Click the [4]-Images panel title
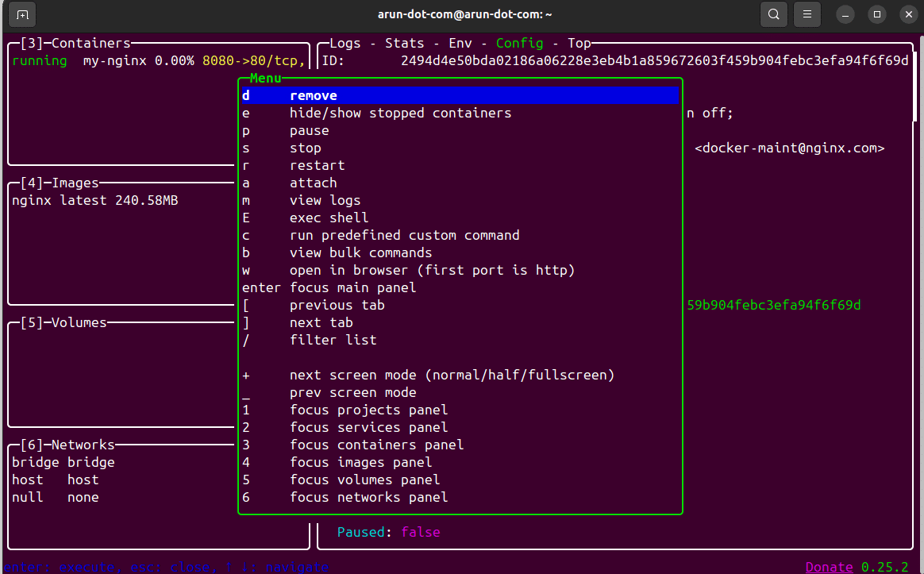 pos(60,183)
